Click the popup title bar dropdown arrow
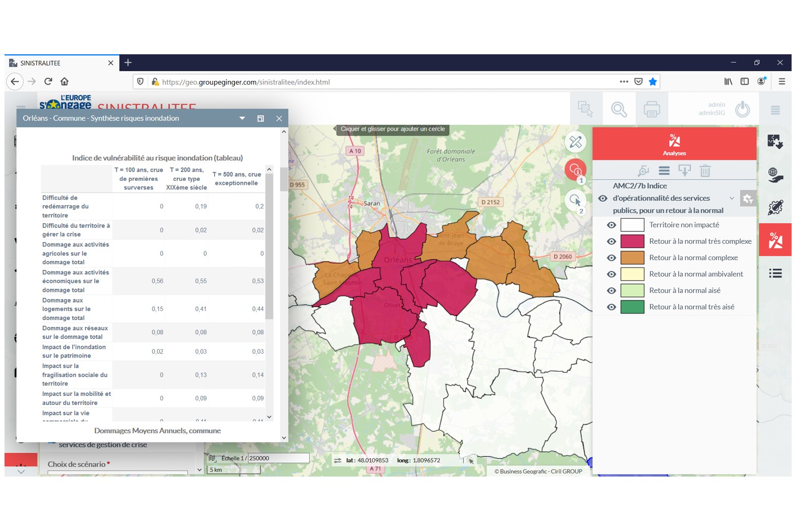This screenshot has width=800, height=532. (x=242, y=118)
